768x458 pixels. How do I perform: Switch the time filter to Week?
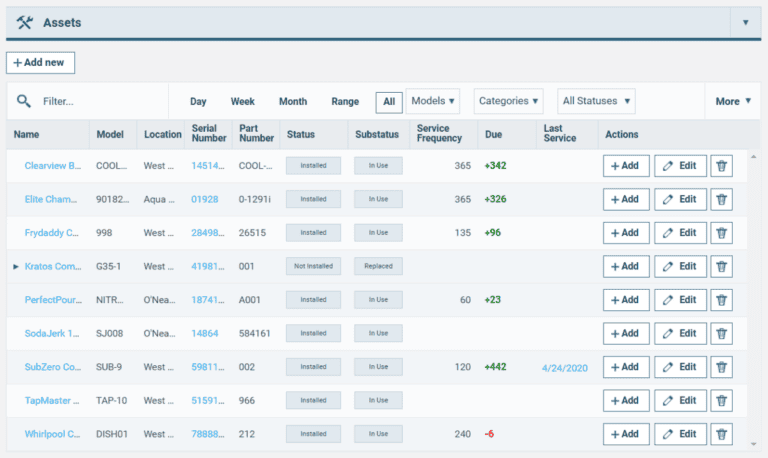pos(243,101)
